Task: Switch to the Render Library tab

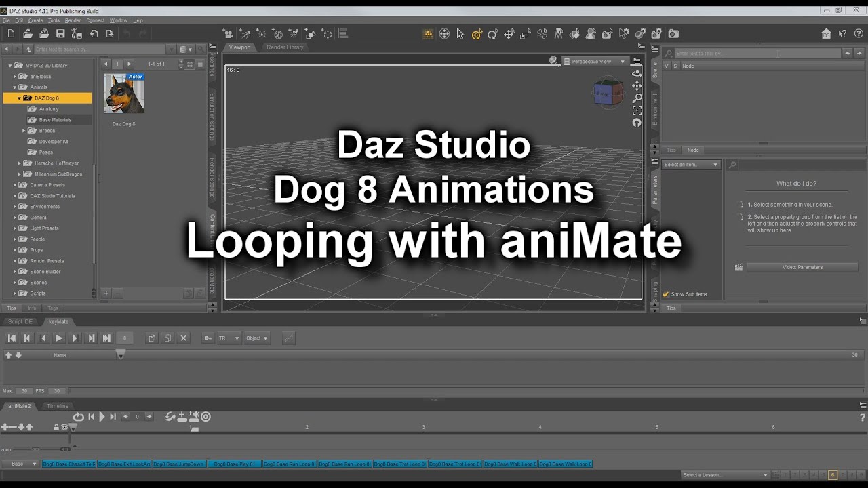Action: point(285,47)
